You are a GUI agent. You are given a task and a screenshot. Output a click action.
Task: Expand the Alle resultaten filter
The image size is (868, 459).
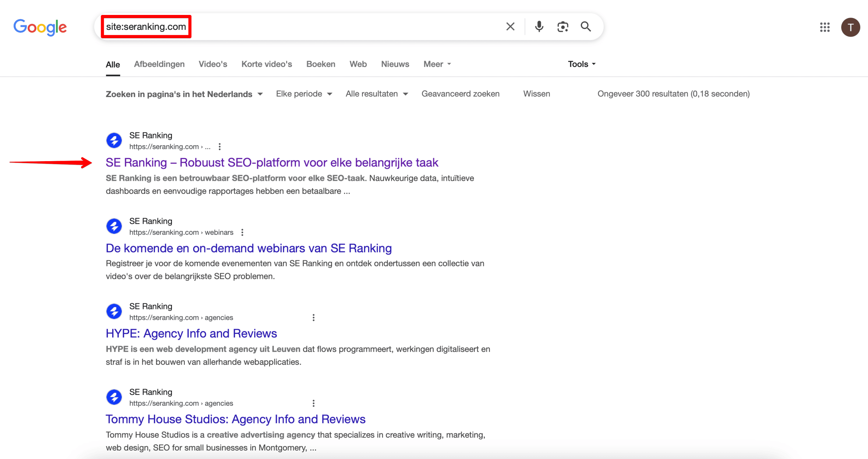click(377, 94)
